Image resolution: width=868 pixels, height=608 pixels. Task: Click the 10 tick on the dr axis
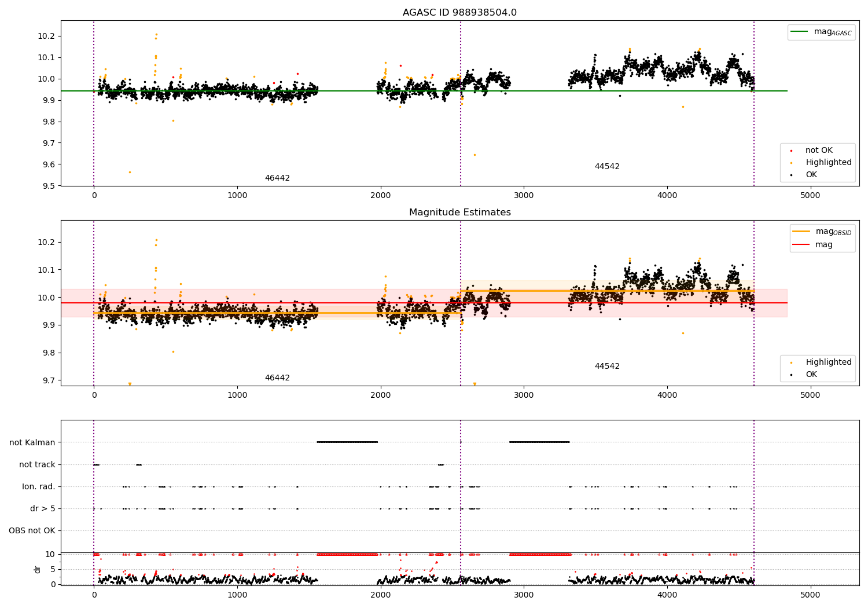50,554
